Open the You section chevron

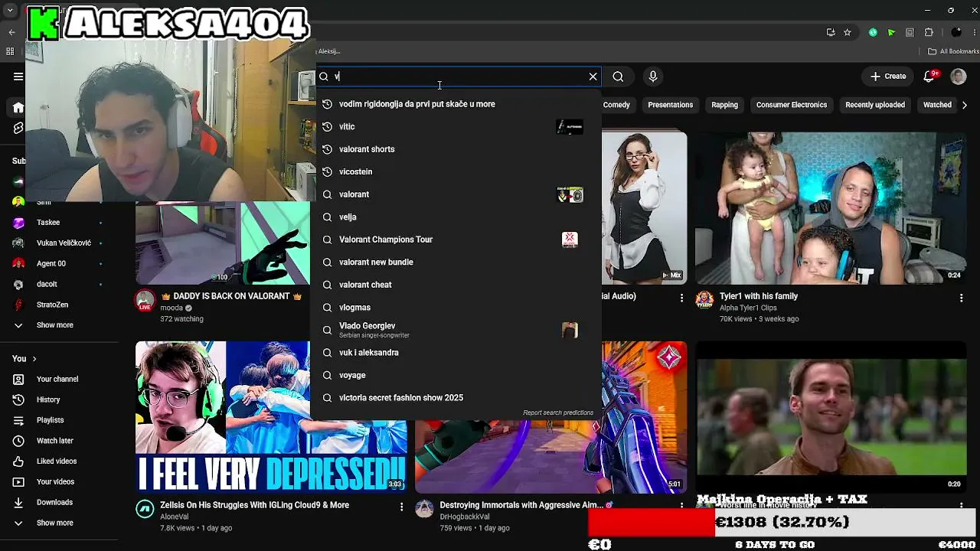pos(34,359)
